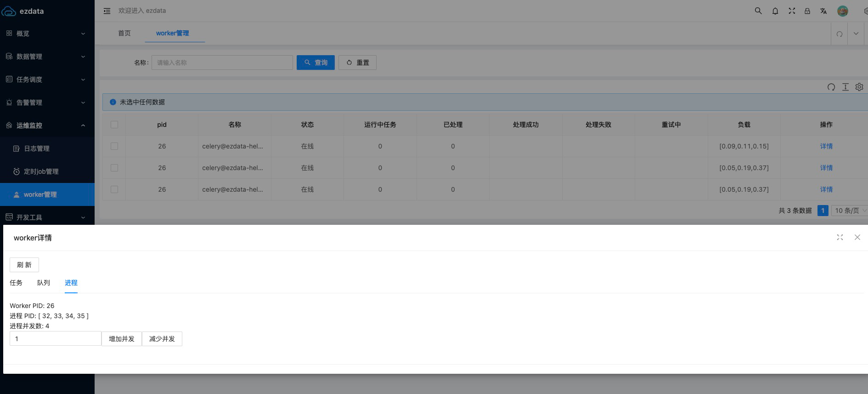This screenshot has width=868, height=394.
Task: Open the notifications bell
Action: pos(775,11)
